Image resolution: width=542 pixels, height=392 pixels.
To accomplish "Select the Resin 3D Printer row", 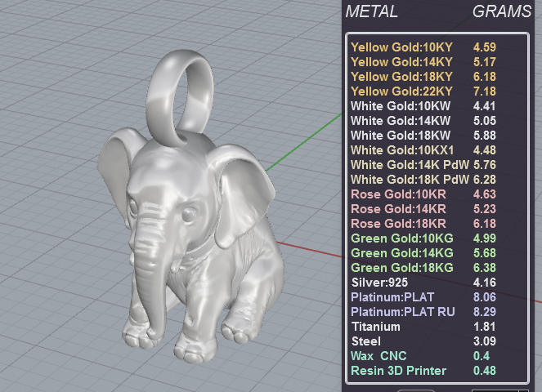I will click(x=423, y=371).
